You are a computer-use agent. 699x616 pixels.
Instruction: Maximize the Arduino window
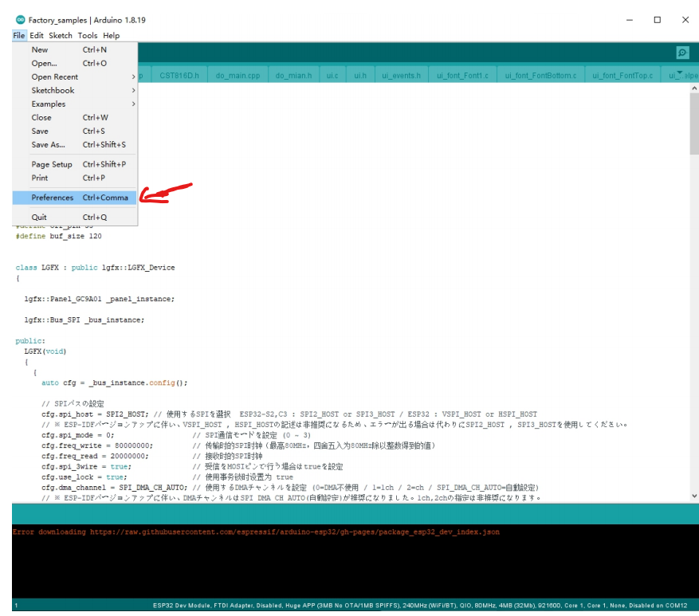[657, 20]
